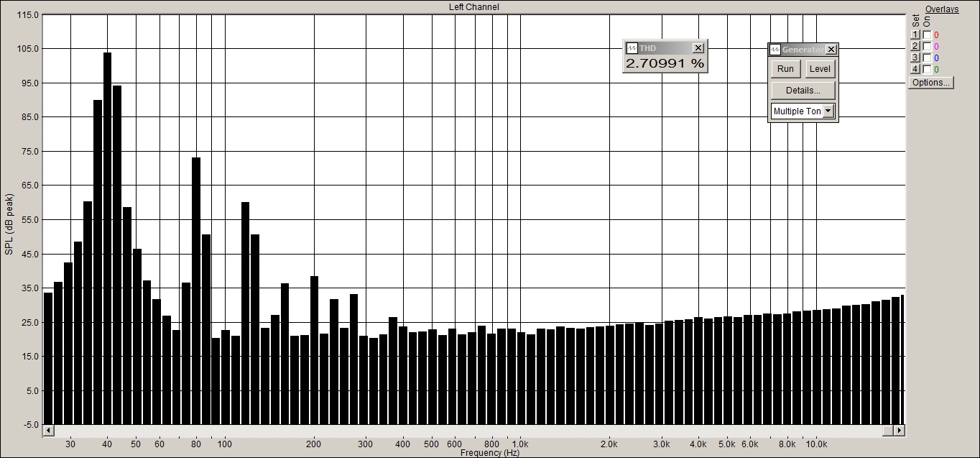Enable overlay 2 On checkbox
The width and height of the screenshot is (980, 458).
927,46
